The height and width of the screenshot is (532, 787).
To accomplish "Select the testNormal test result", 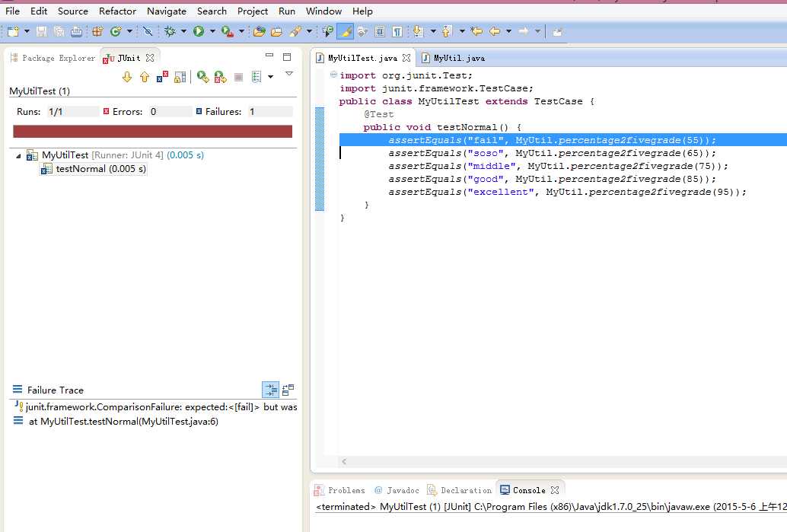I will click(x=94, y=169).
